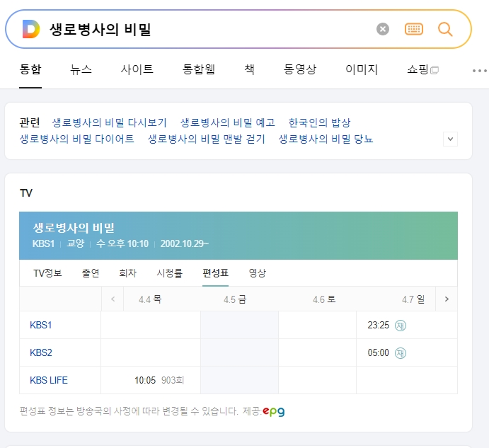The image size is (489, 448).
Task: Open the 출연 sub-tab
Action: (91, 273)
